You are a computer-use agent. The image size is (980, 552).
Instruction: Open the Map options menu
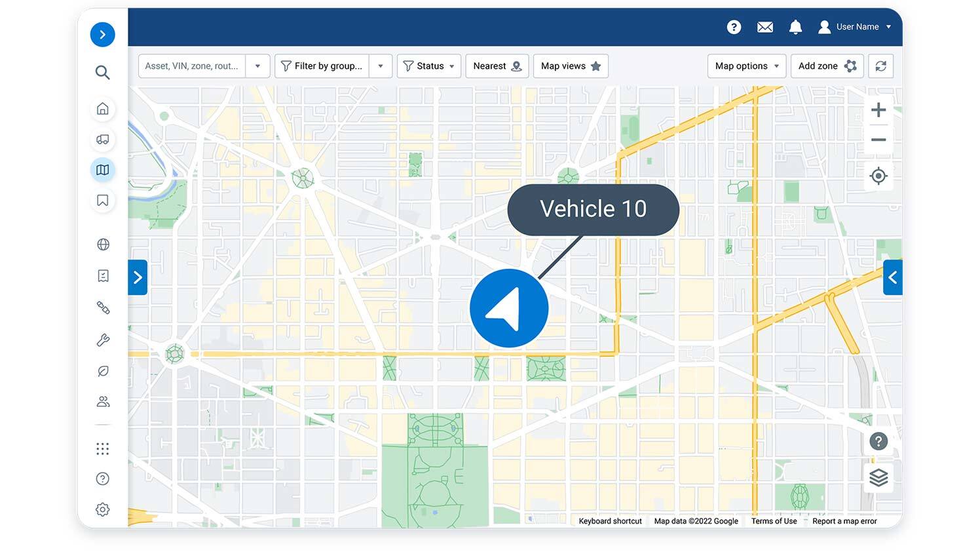click(x=746, y=66)
